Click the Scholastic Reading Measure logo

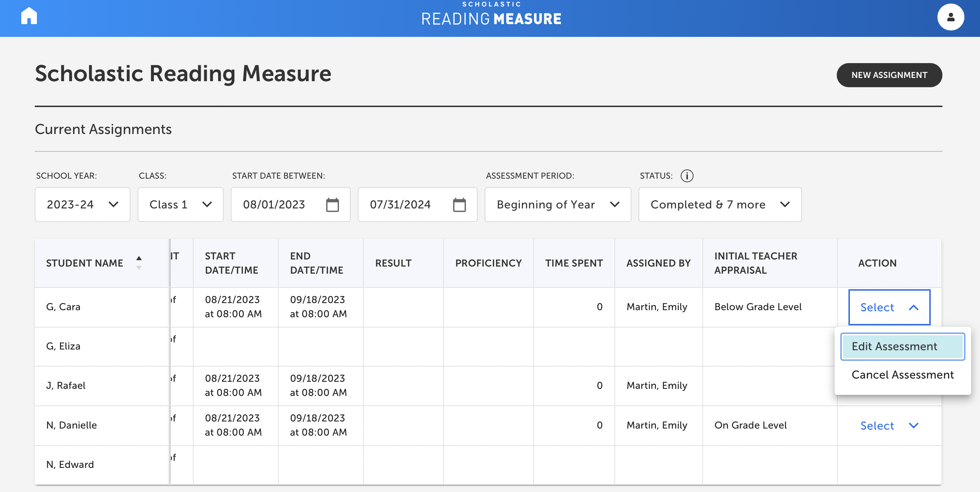pos(491,15)
